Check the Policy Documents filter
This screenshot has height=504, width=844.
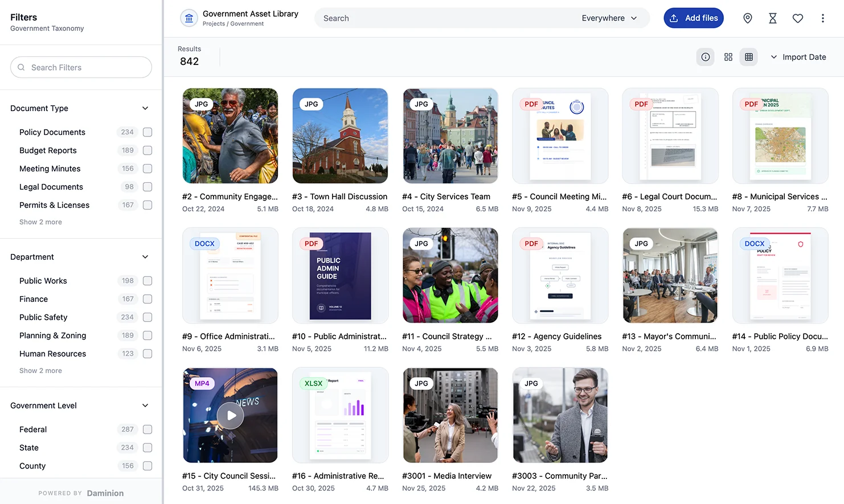(148, 132)
